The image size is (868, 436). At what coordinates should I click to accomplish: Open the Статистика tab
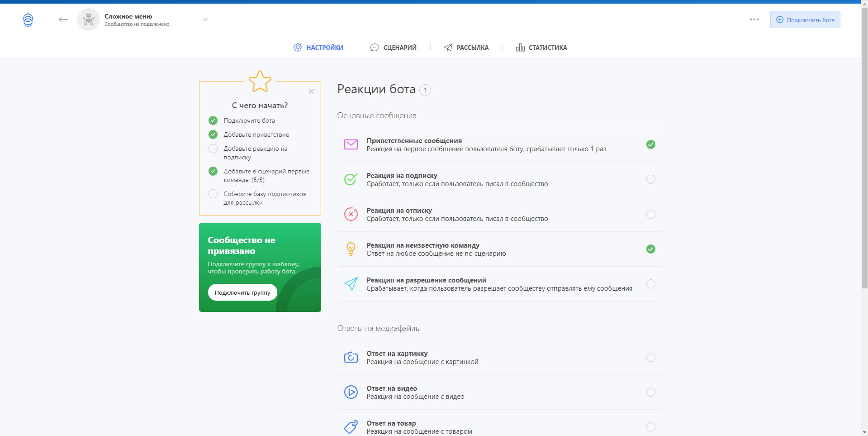pyautogui.click(x=541, y=48)
